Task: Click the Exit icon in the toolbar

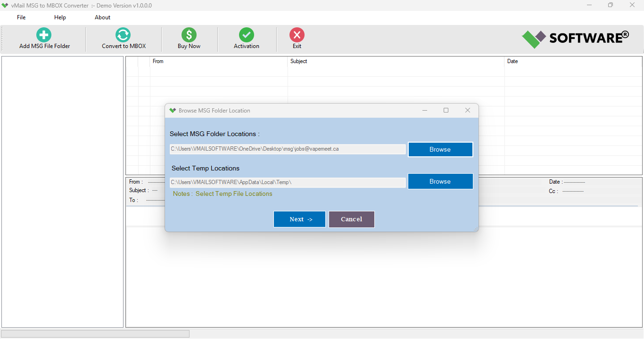Action: point(297,35)
